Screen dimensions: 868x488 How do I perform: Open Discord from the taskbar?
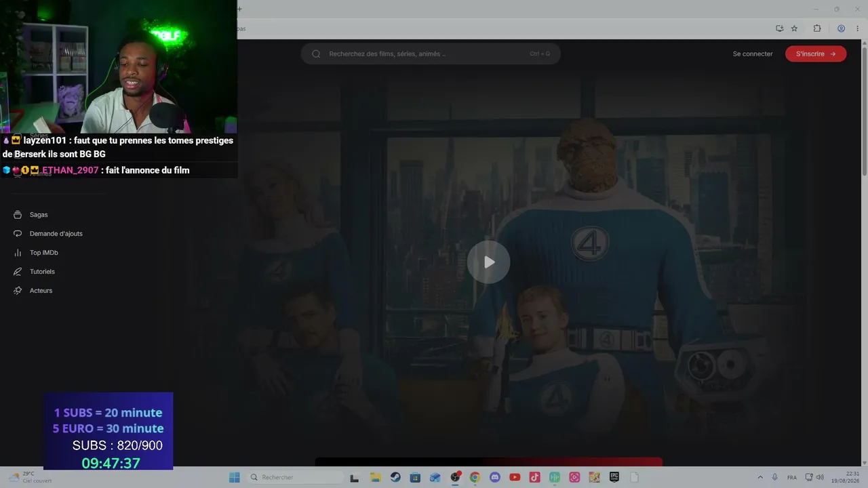494,478
